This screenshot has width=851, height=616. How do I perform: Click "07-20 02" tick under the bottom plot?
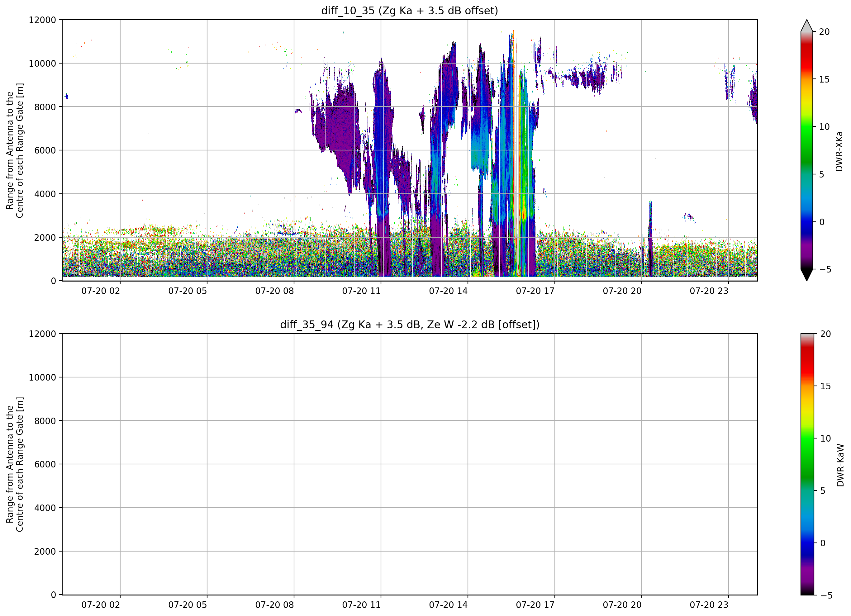point(101,605)
